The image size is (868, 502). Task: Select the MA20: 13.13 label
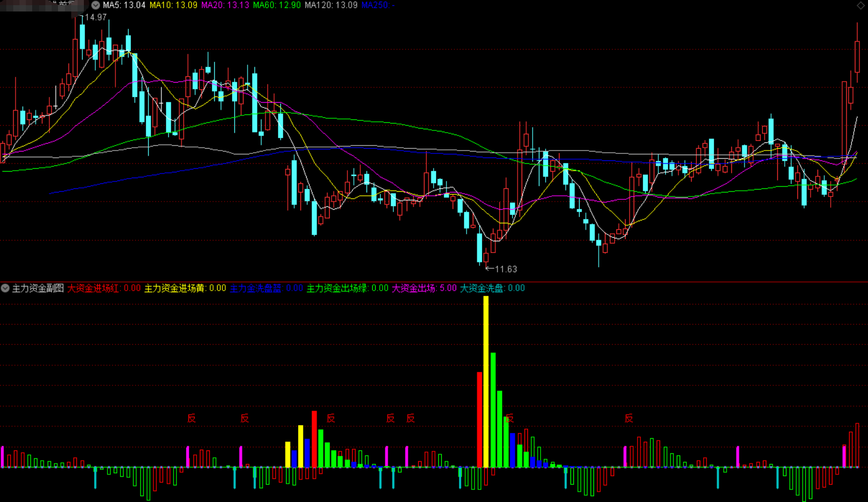coord(225,5)
